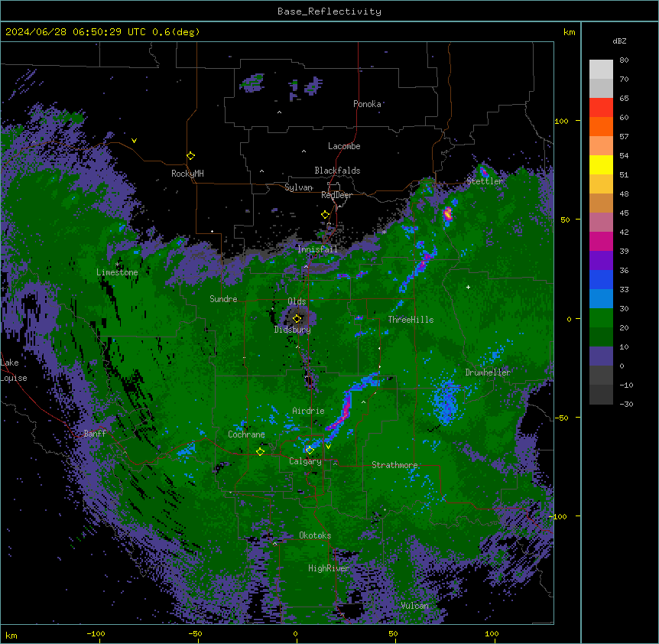Click the dBZ legend heading

(619, 41)
